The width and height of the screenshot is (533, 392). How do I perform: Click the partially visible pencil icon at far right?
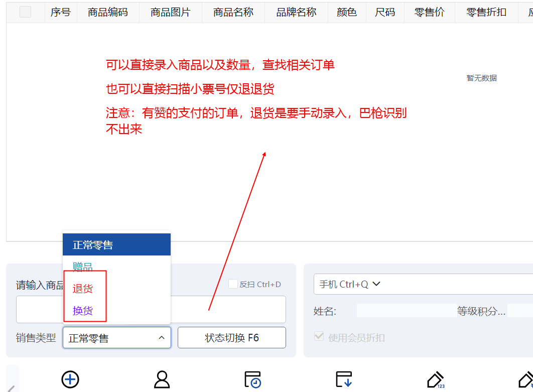coord(526,379)
